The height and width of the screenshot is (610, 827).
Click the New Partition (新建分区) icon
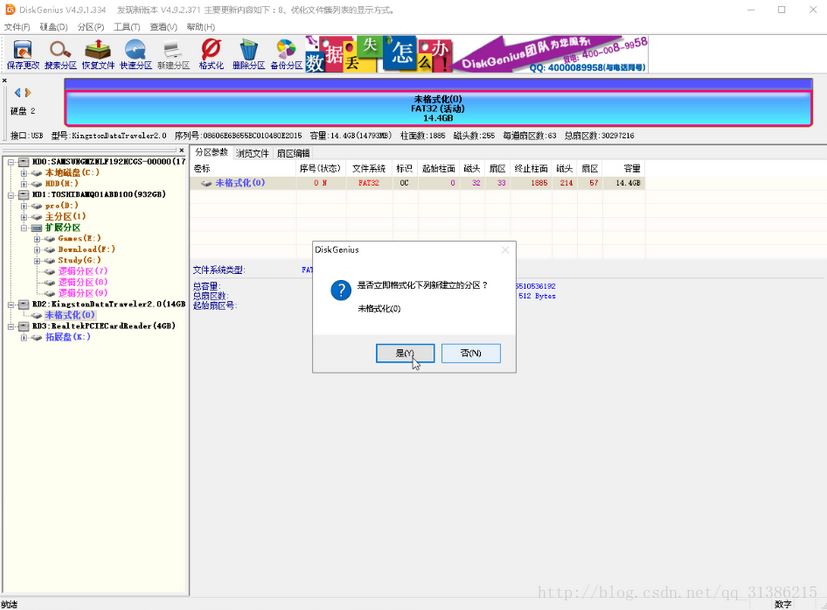tap(173, 54)
